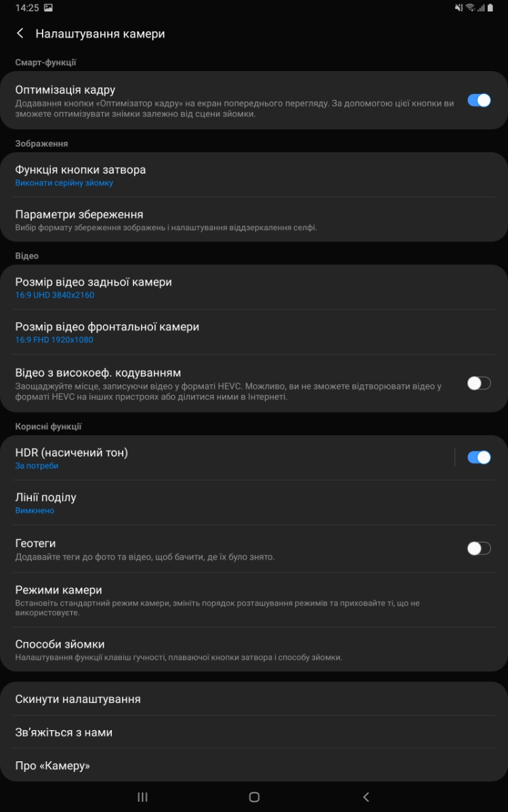Open Лінії поділу options
This screenshot has width=508, height=812.
pyautogui.click(x=254, y=503)
